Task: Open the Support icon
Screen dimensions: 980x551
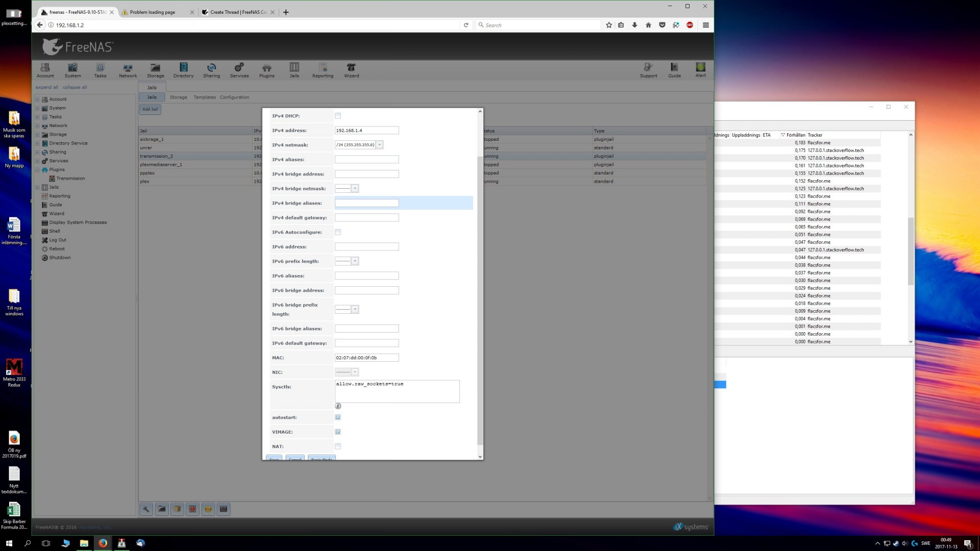Action: click(648, 70)
